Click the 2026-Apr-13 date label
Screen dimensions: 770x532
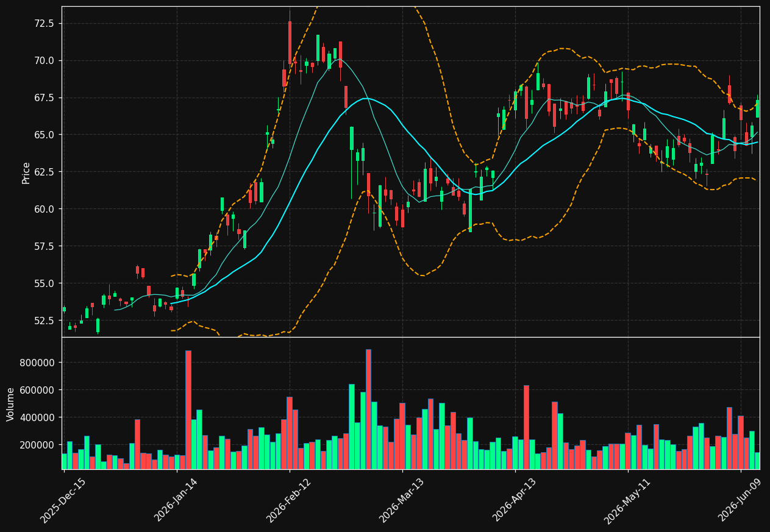(515, 501)
